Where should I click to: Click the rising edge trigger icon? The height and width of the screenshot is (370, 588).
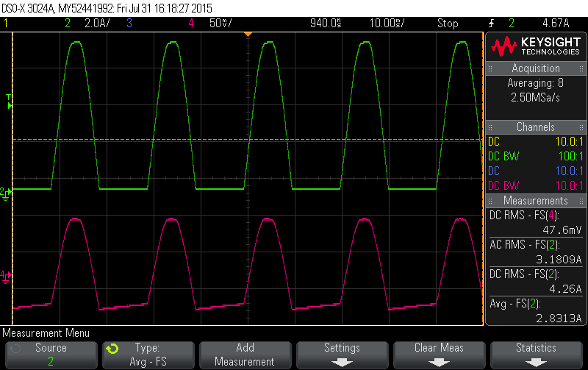click(x=492, y=24)
